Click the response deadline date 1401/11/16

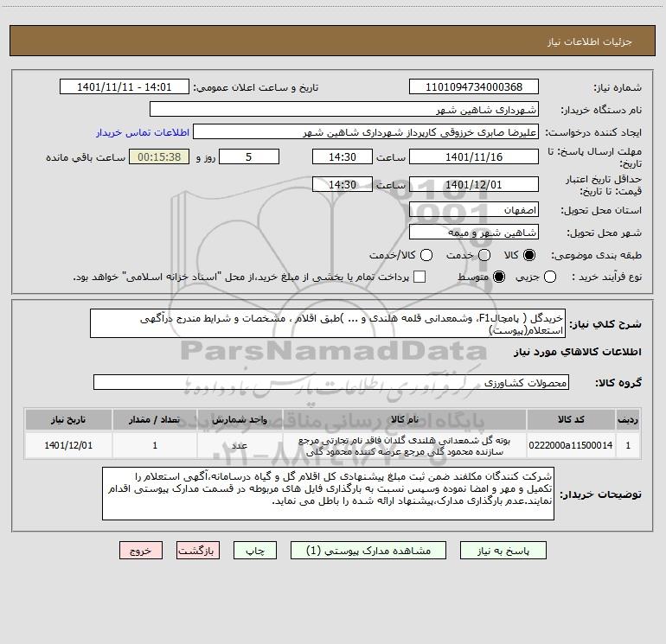click(474, 156)
